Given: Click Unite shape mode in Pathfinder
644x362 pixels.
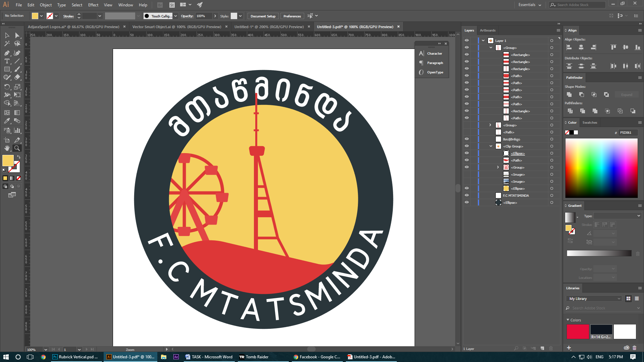Looking at the screenshot, I should pos(569,95).
